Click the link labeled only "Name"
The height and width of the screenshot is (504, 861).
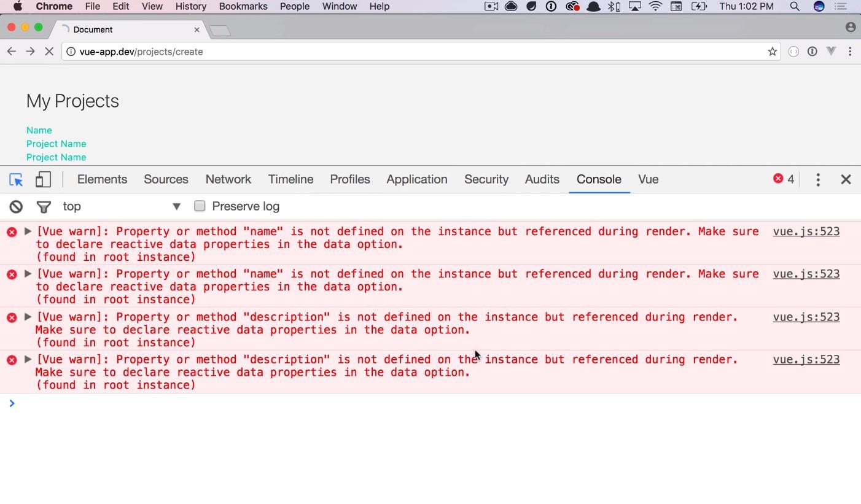[39, 130]
